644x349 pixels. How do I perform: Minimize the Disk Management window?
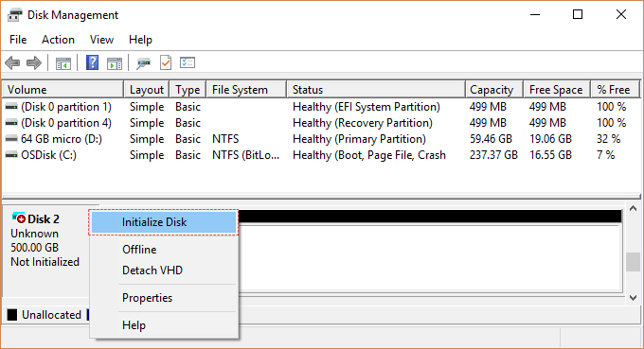[535, 15]
